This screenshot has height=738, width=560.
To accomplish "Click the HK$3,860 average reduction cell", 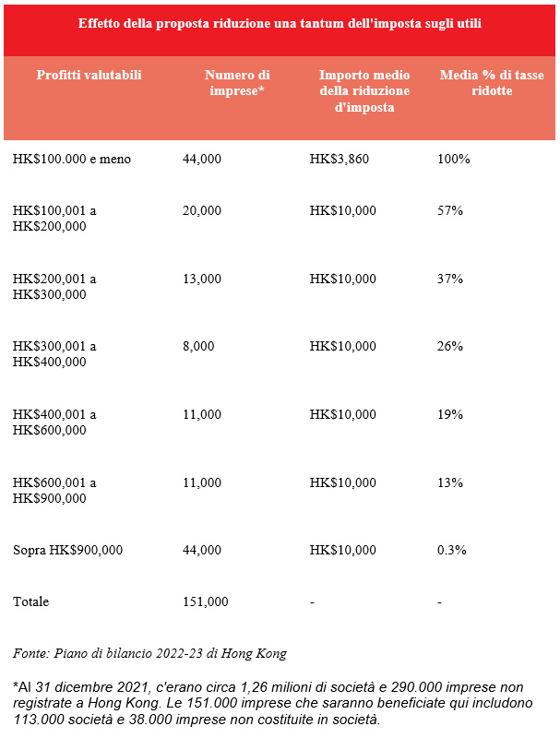I will [340, 160].
